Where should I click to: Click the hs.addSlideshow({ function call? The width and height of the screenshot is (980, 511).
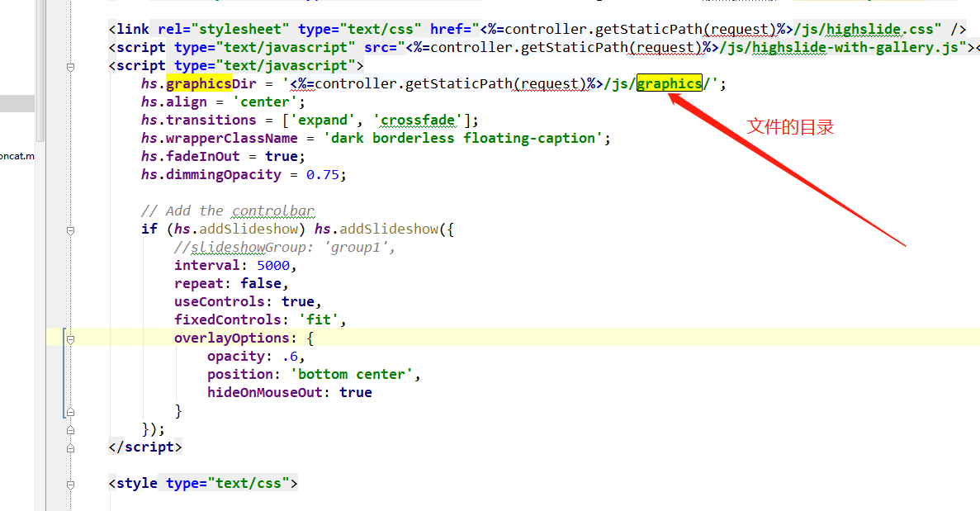(x=385, y=229)
